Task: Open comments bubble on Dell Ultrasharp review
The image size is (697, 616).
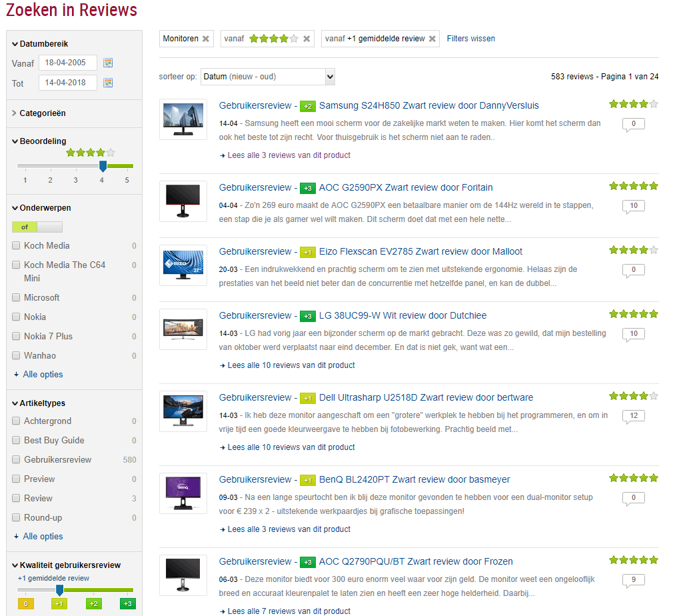Action: pyautogui.click(x=634, y=416)
